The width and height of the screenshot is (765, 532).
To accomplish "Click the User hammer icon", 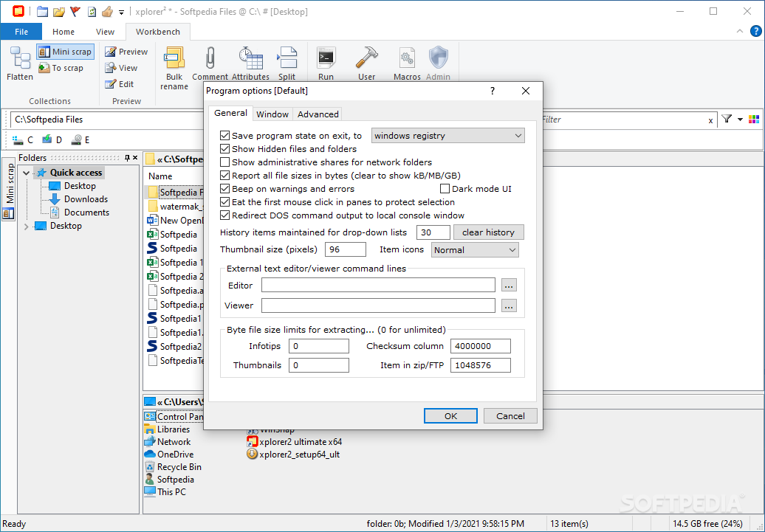I will point(366,58).
